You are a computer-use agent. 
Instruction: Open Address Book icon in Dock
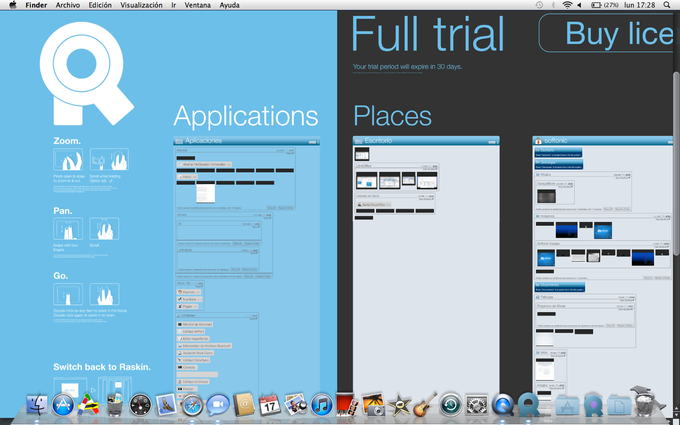tap(244, 405)
